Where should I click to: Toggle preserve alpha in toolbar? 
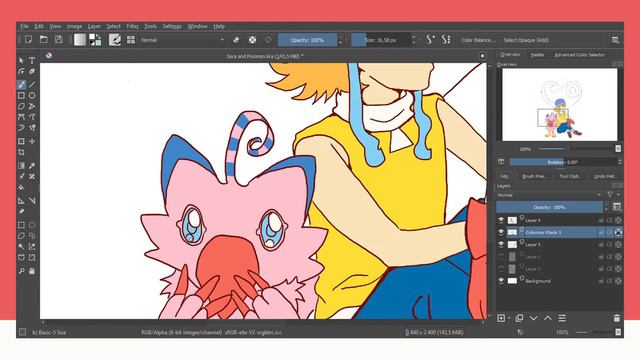click(253, 40)
